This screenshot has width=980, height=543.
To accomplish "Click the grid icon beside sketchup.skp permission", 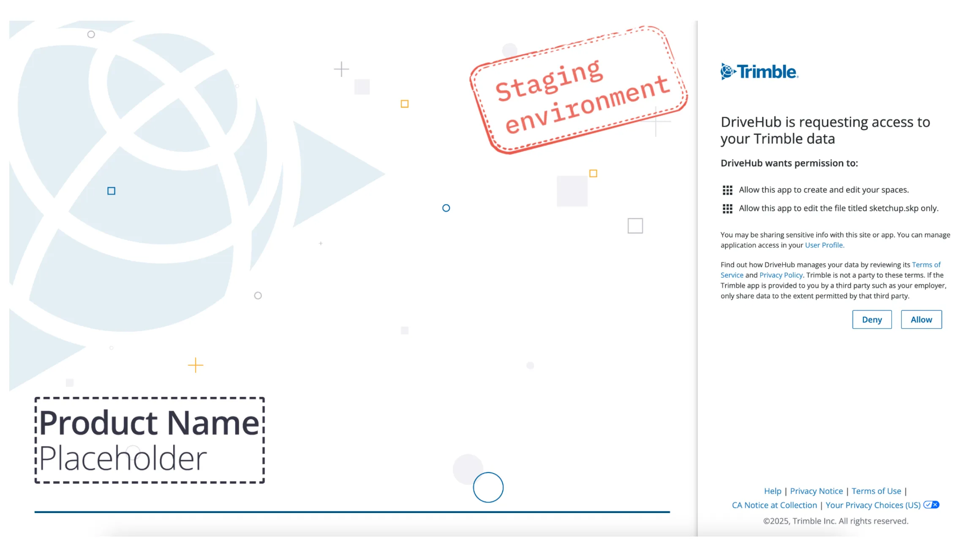I will pos(727,209).
